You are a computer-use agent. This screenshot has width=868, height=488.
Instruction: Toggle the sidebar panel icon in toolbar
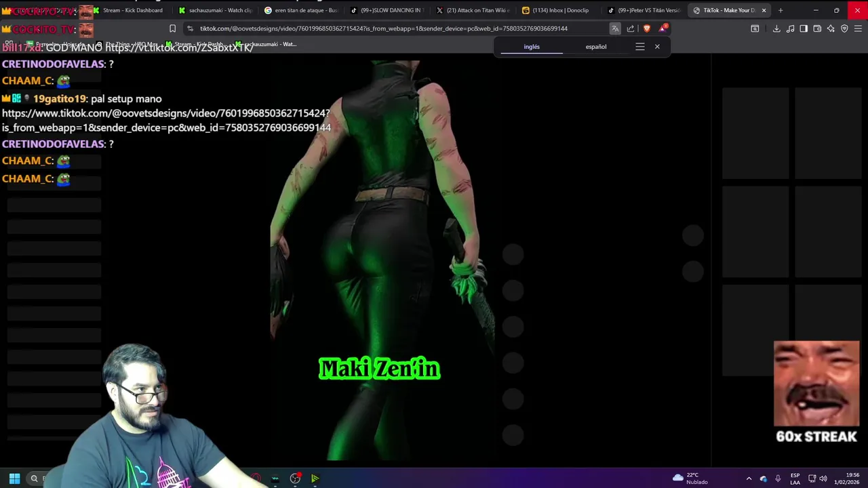click(x=804, y=28)
